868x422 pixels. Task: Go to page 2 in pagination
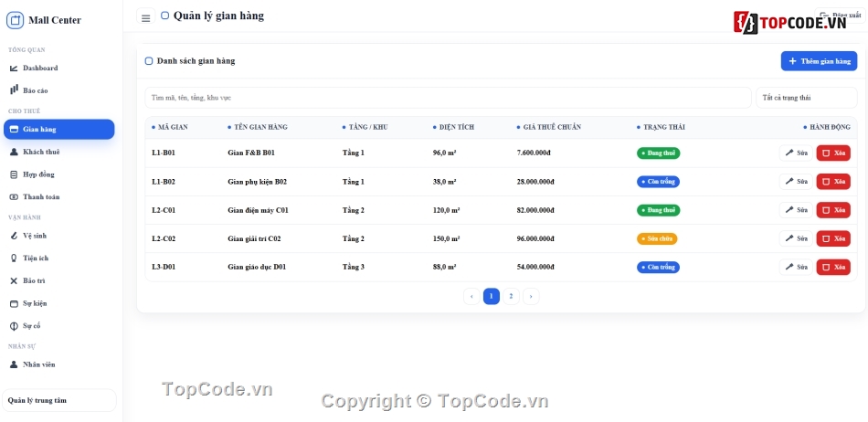(511, 297)
